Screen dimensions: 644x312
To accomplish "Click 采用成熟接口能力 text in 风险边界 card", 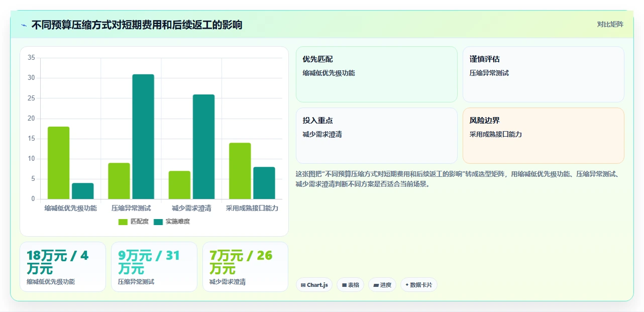I will coord(496,134).
